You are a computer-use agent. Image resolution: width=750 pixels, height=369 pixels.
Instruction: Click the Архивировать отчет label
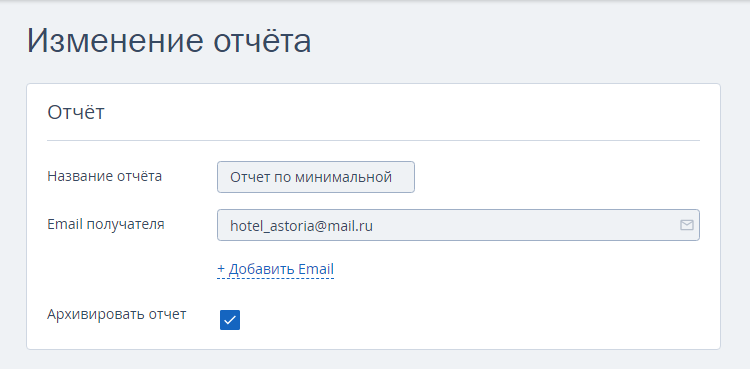117,314
